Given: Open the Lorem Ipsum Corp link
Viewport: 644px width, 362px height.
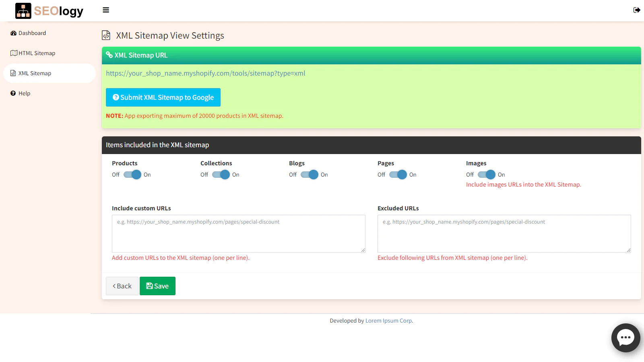Looking at the screenshot, I should click(x=388, y=321).
